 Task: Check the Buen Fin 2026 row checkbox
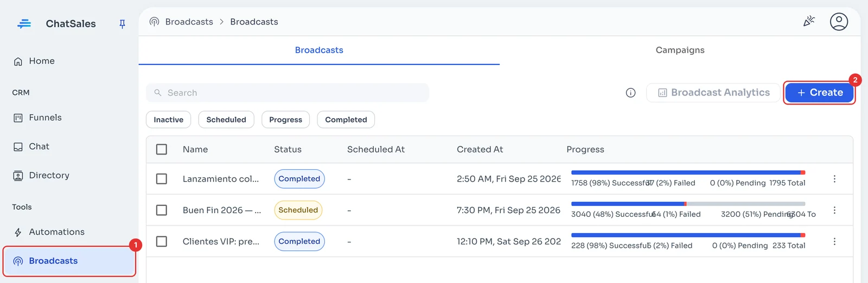click(x=162, y=210)
